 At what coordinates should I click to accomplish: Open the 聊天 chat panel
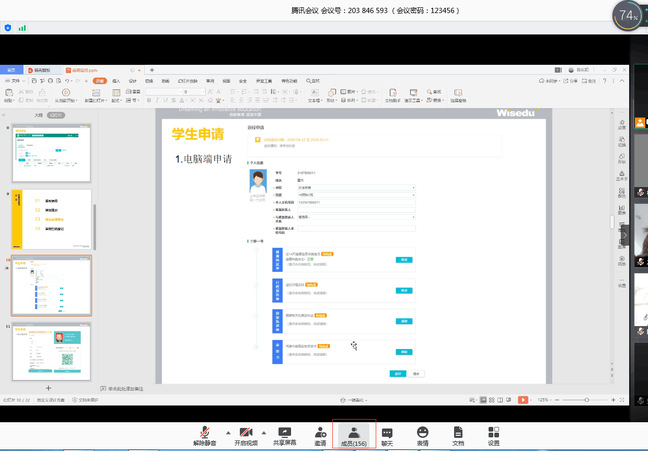pos(387,433)
